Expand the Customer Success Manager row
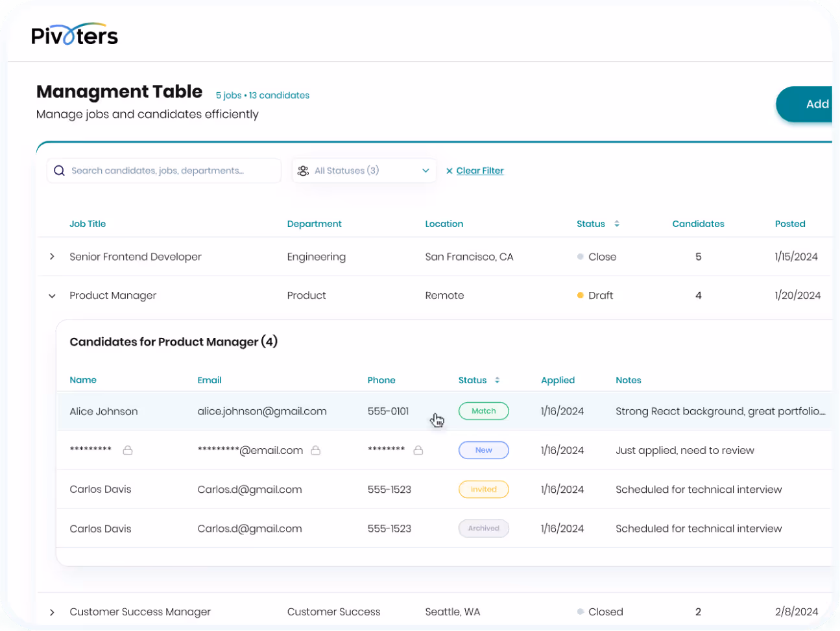The image size is (840, 631). coord(52,612)
